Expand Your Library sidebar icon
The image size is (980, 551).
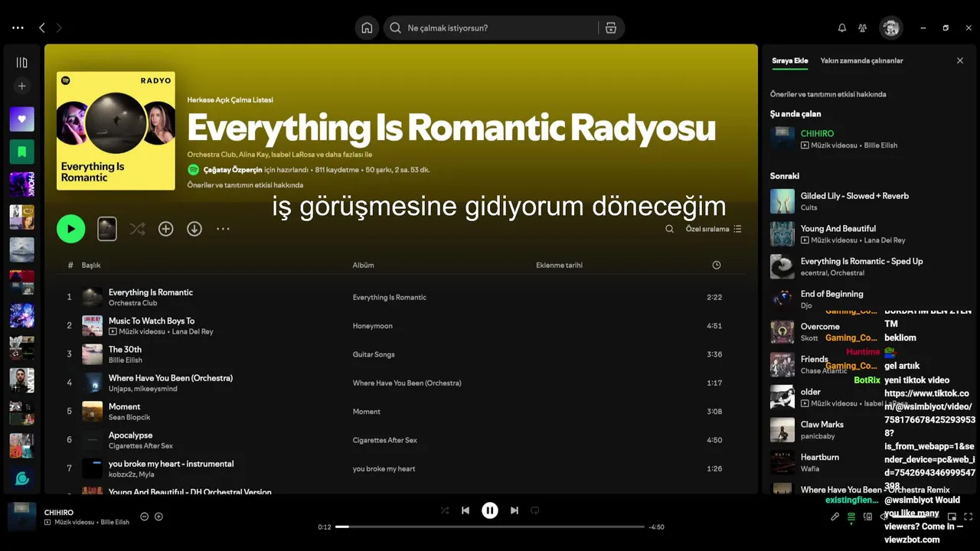[x=21, y=63]
